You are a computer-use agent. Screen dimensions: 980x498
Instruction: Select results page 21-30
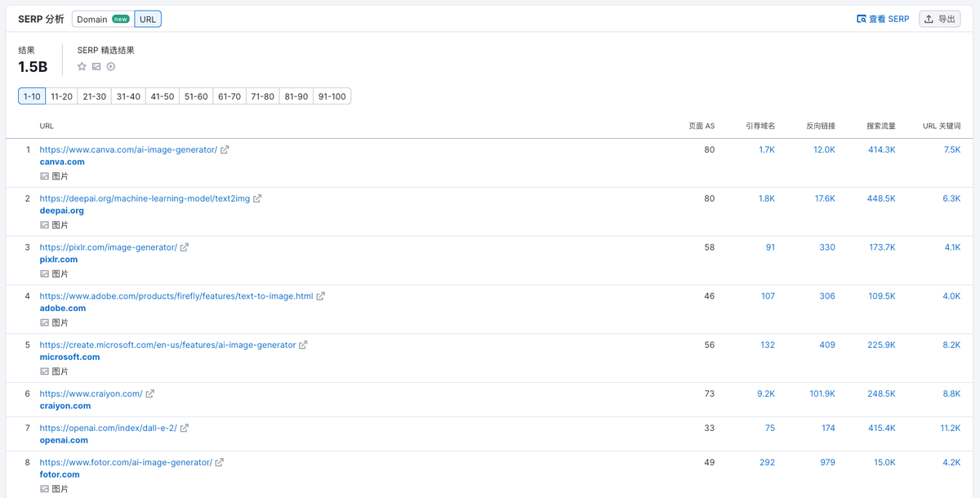point(95,96)
